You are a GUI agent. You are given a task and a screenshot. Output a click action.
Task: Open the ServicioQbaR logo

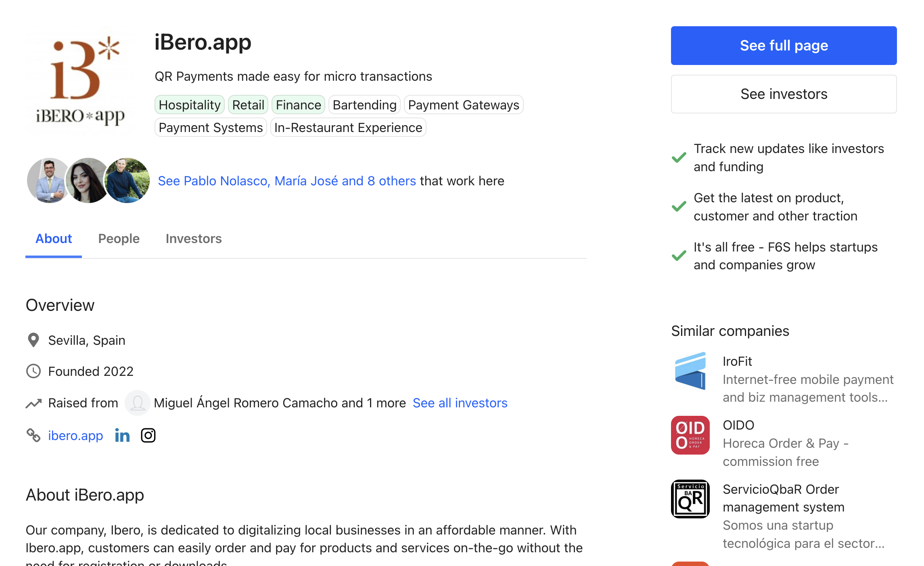[x=690, y=499]
